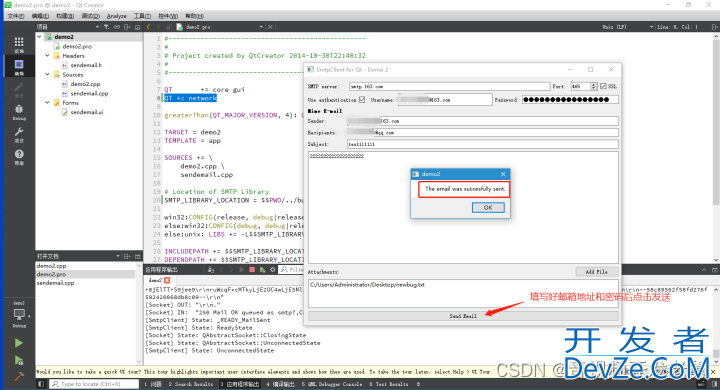Split the Projects pane
Image resolution: width=720 pixels, height=390 pixels.
(x=127, y=27)
